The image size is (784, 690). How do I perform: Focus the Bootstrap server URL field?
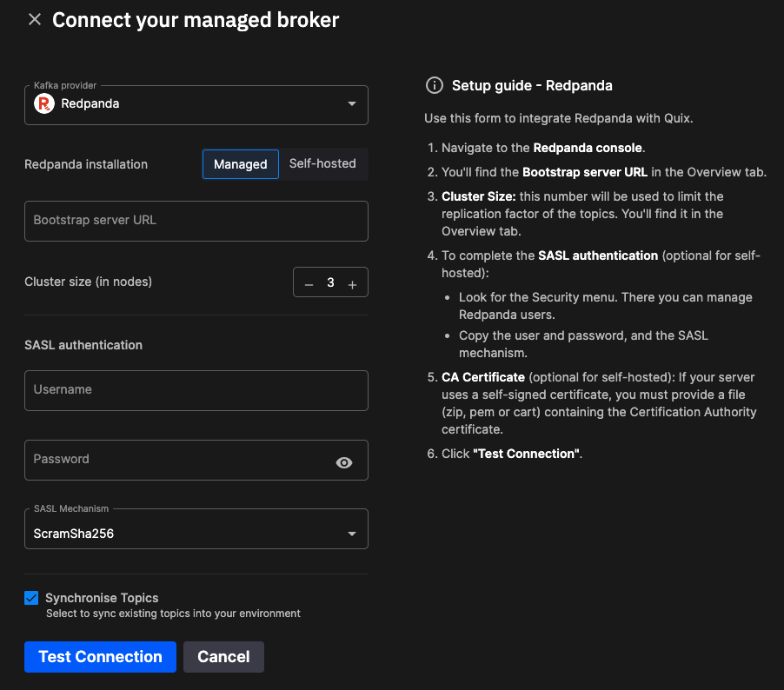196,221
